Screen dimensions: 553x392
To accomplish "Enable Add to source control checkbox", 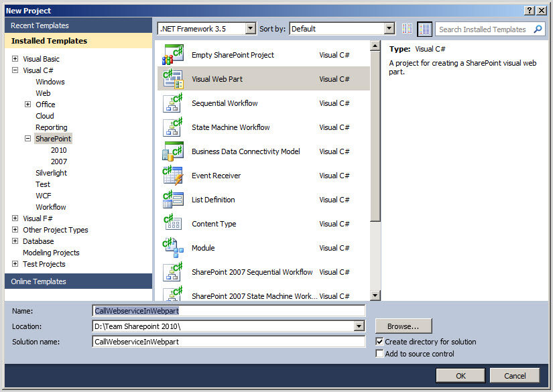I will click(379, 353).
